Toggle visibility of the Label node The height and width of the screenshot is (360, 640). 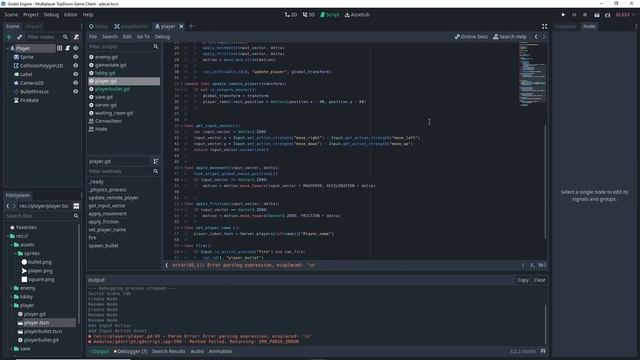[76, 74]
